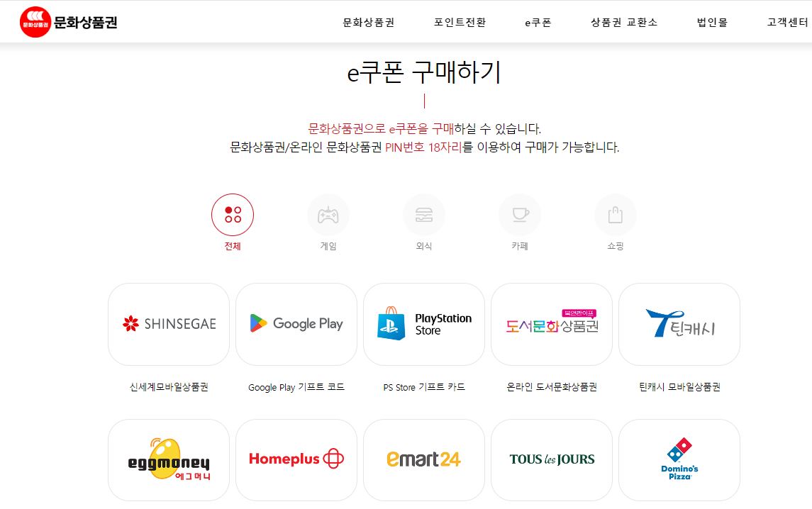Filter by 외식 burger icon
812x509 pixels.
click(424, 214)
